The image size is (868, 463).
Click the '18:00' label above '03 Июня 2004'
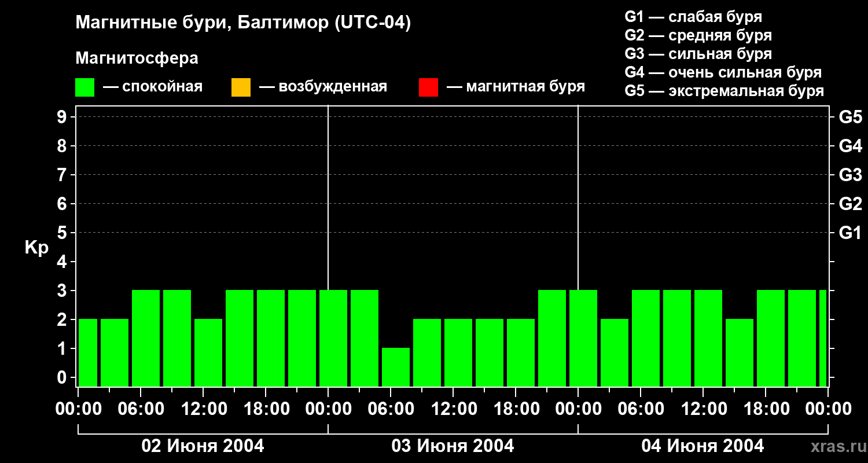(x=516, y=409)
